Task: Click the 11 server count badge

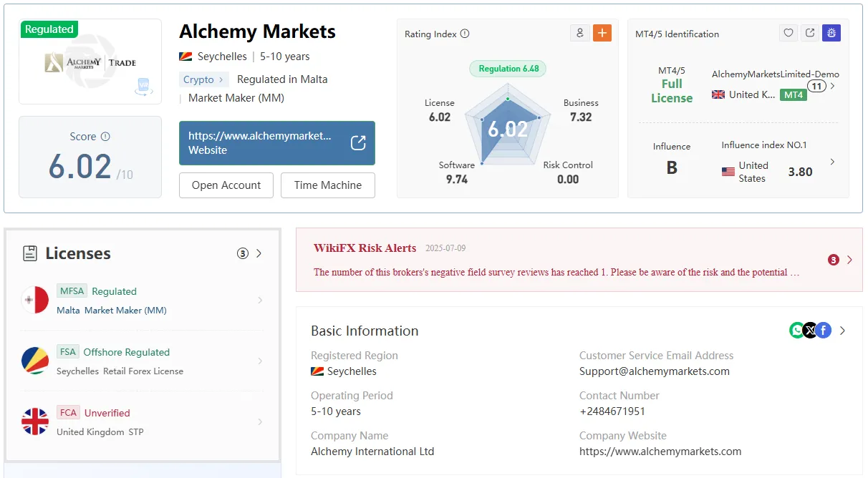Action: pyautogui.click(x=816, y=86)
